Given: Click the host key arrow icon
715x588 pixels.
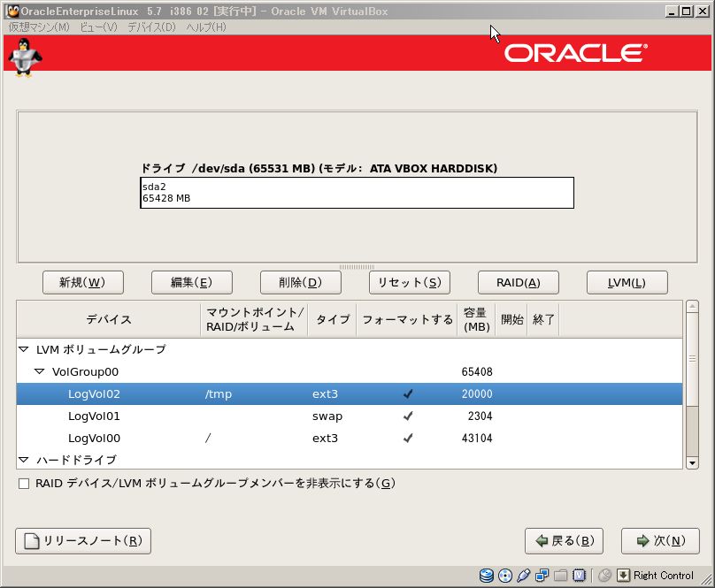Looking at the screenshot, I should tap(623, 576).
